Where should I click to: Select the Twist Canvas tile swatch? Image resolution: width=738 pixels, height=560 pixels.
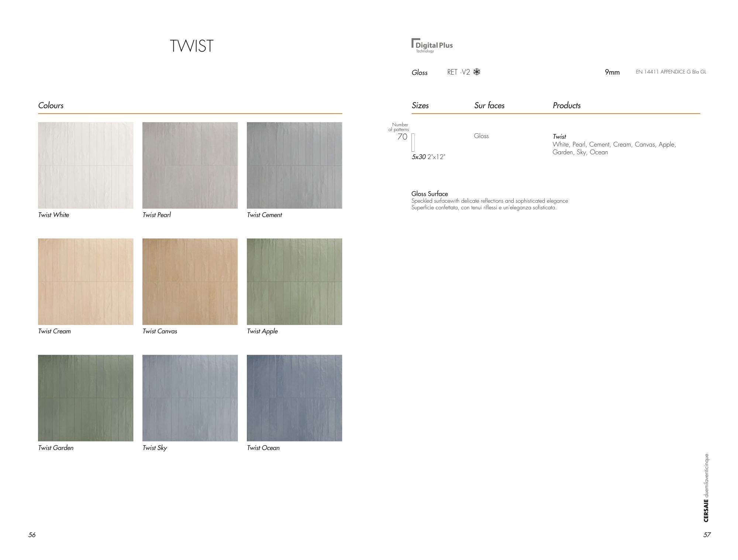pyautogui.click(x=190, y=282)
